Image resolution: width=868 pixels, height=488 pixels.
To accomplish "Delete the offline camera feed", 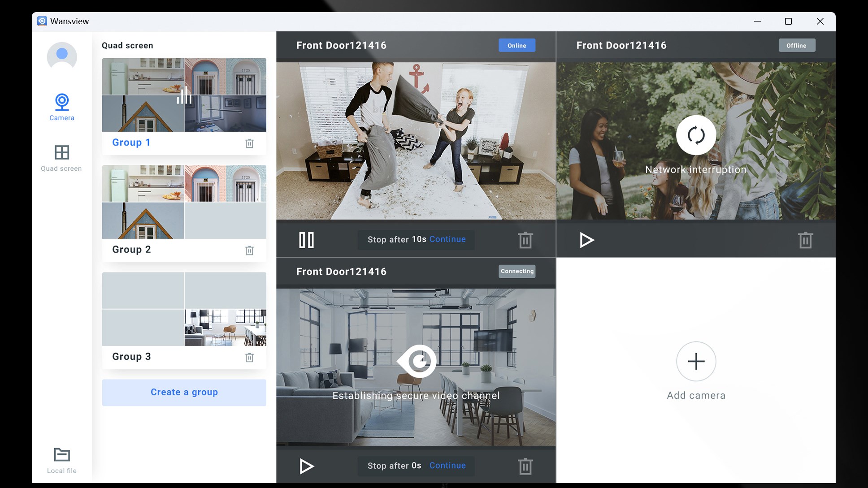I will pyautogui.click(x=805, y=240).
